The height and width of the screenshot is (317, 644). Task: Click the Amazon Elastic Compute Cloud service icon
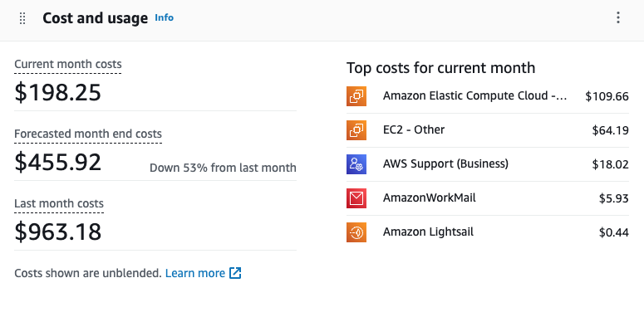click(356, 96)
